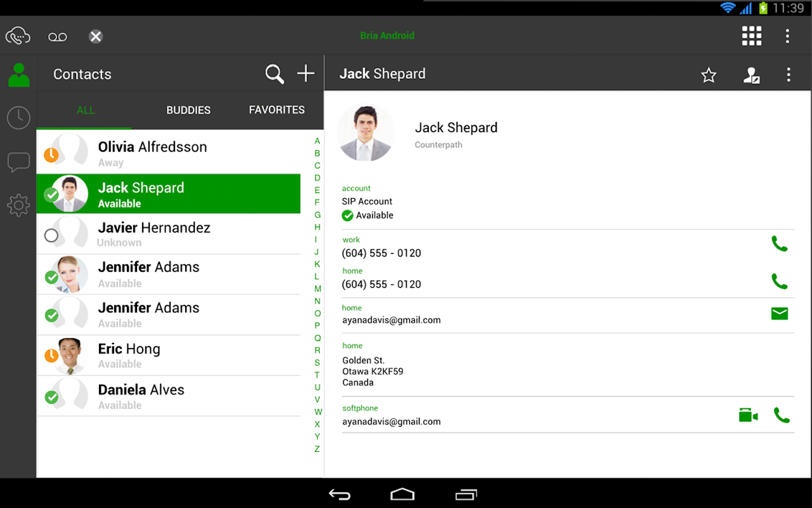Call Jack Shepard's work number
812x508 pixels.
tap(780, 244)
